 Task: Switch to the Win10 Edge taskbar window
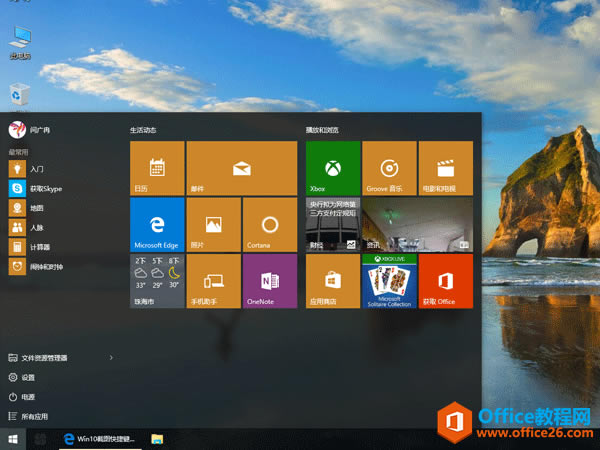click(x=100, y=439)
